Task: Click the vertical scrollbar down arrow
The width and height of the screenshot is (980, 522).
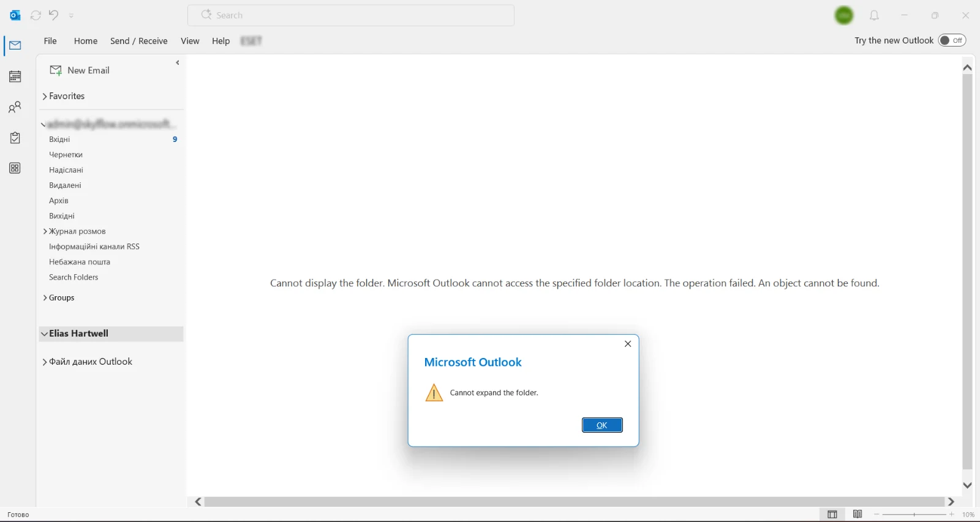Action: [x=967, y=485]
